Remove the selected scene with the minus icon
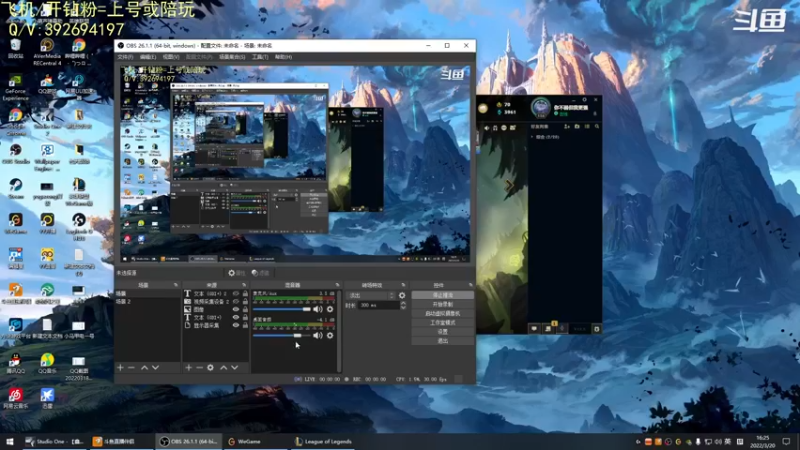The image size is (800, 450). coord(131,367)
